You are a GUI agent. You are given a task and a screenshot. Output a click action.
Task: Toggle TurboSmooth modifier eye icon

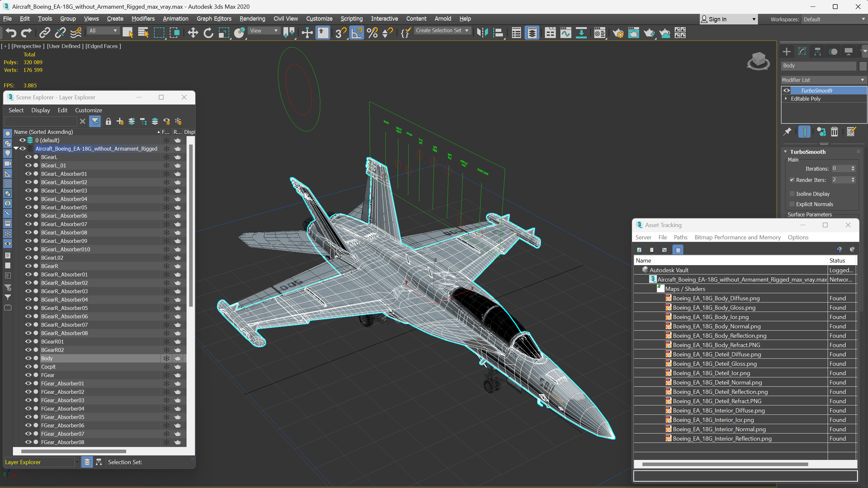click(x=786, y=90)
